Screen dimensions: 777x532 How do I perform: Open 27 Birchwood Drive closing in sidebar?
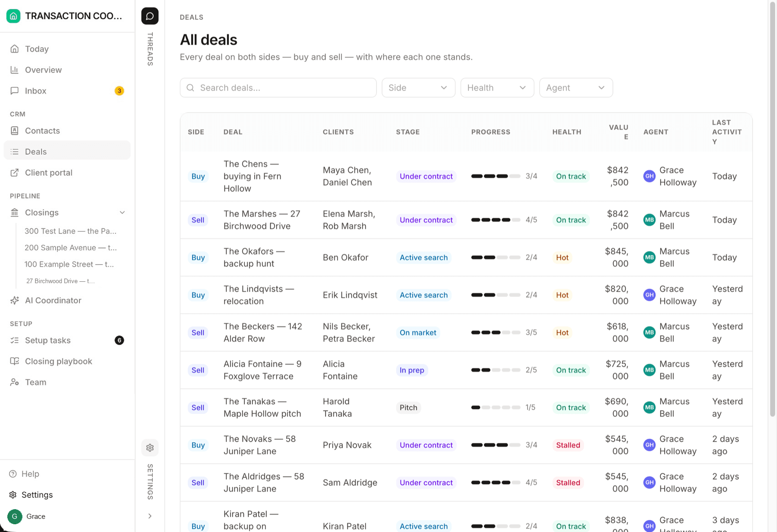(60, 281)
